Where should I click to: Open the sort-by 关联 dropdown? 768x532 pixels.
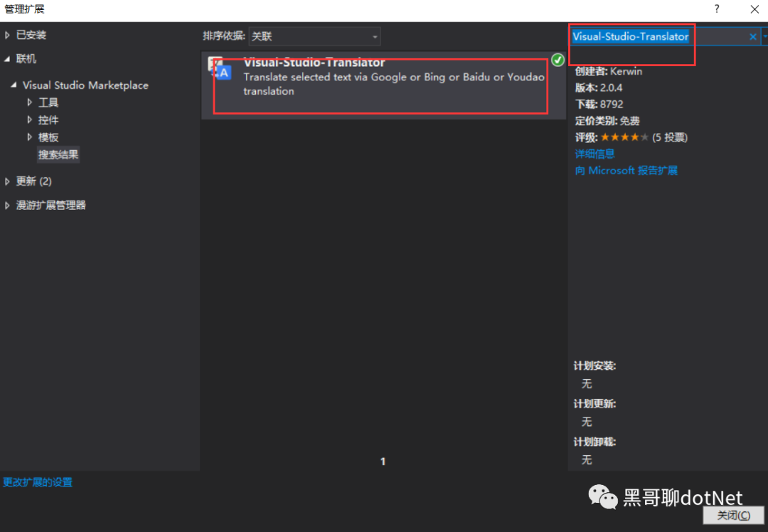coord(314,36)
